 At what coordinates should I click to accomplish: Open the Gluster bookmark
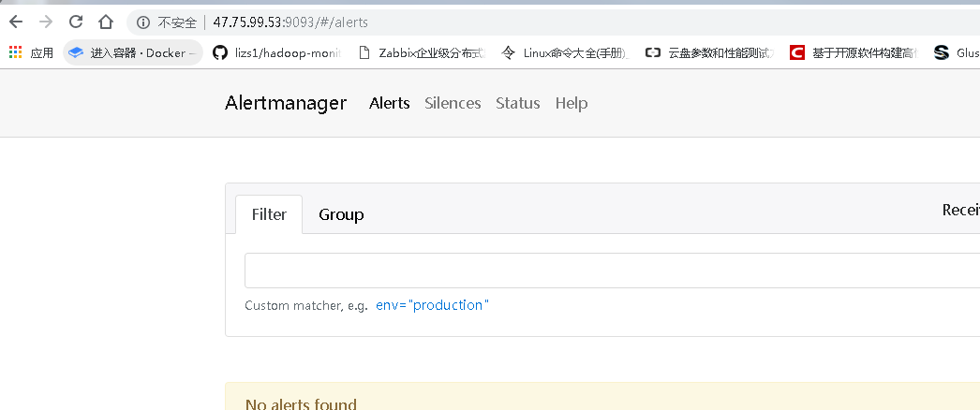click(958, 53)
